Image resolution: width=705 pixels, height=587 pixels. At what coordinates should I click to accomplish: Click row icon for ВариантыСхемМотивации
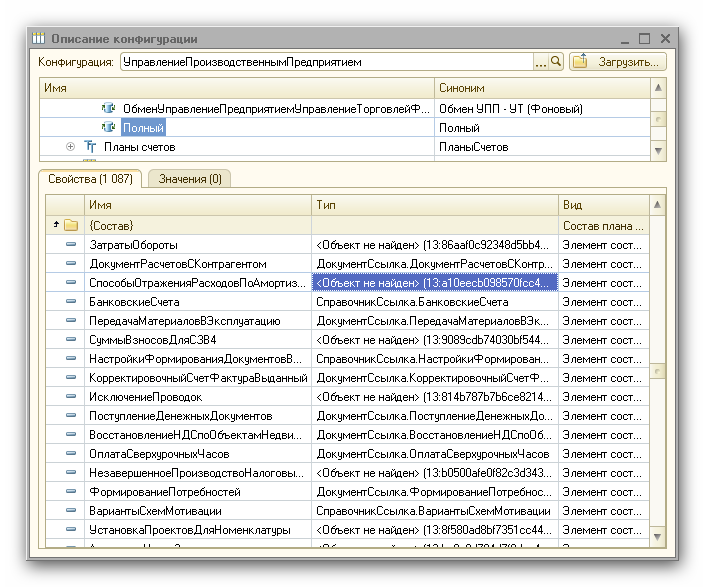point(71,510)
